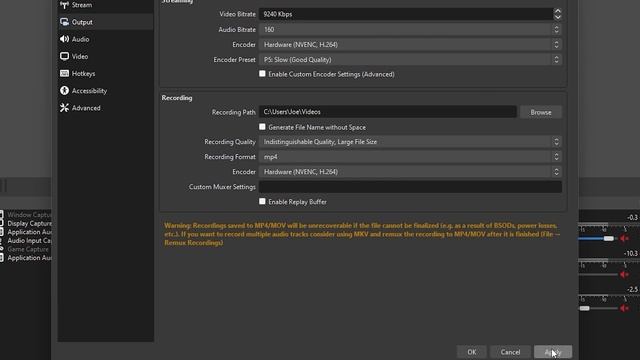Click the OK button
Image resolution: width=640 pixels, height=360 pixels.
click(472, 352)
